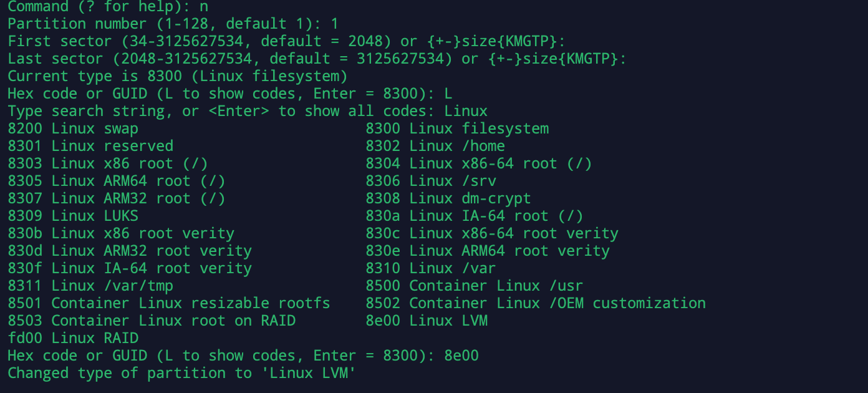Click the '8301 Linux reserved' entry
Viewport: 868px width, 393px height.
click(90, 146)
